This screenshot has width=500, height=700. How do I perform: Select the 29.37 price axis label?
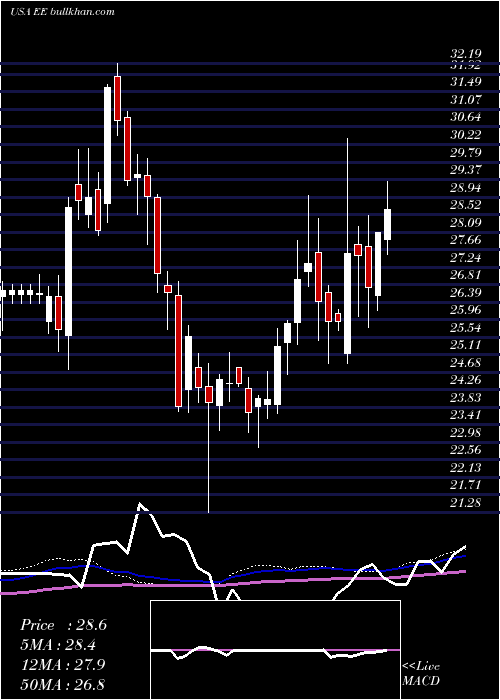coord(465,170)
